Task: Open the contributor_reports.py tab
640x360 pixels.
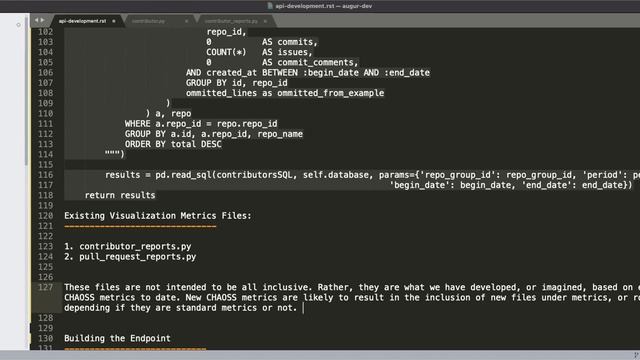Action: click(231, 21)
